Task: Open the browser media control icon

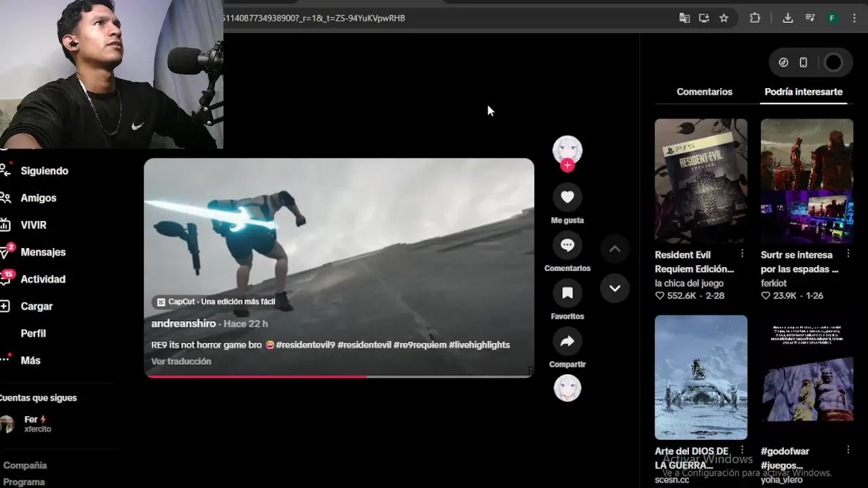Action: point(810,18)
